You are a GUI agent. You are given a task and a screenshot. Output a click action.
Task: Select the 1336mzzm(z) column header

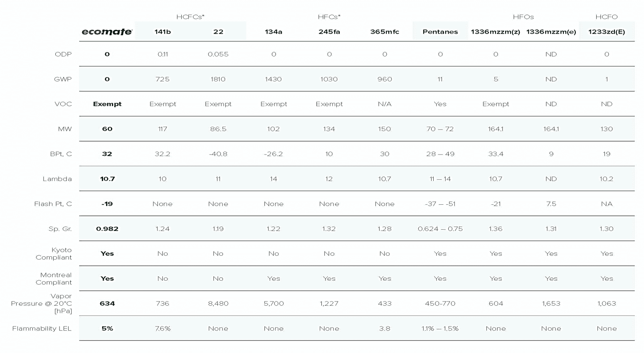click(x=496, y=32)
